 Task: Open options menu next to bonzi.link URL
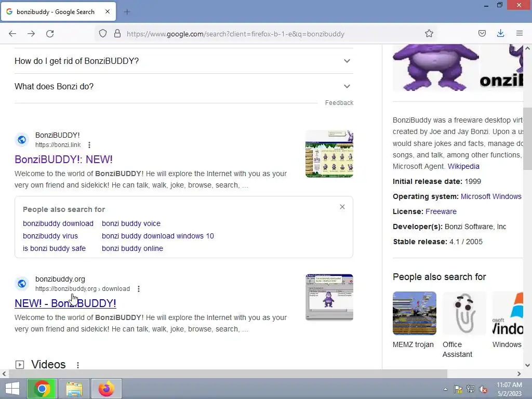tap(89, 145)
